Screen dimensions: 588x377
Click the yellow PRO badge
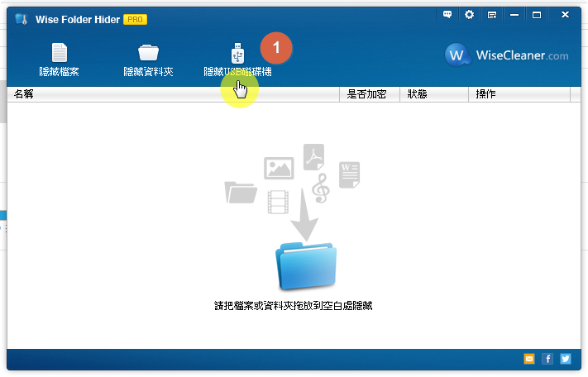pyautogui.click(x=135, y=19)
